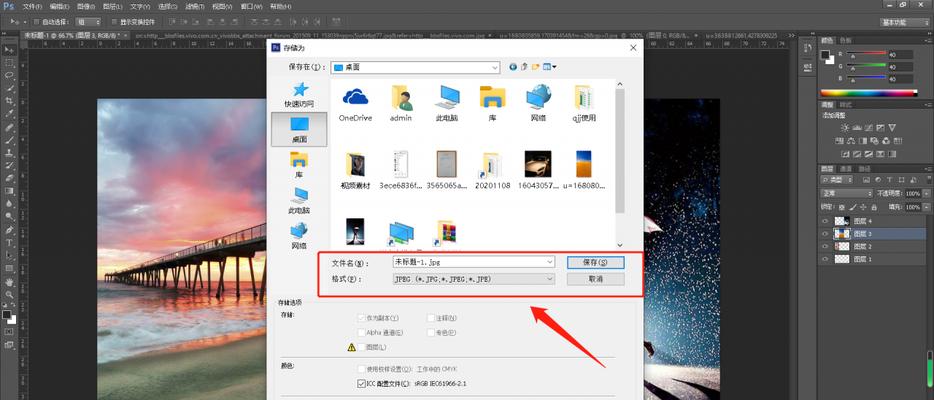Select 库 (Libraries) in save dialog sidebar
Viewport: 934px width, 400px height.
[299, 165]
